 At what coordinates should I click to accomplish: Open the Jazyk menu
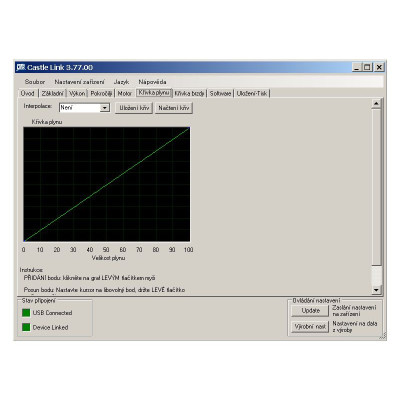point(121,82)
